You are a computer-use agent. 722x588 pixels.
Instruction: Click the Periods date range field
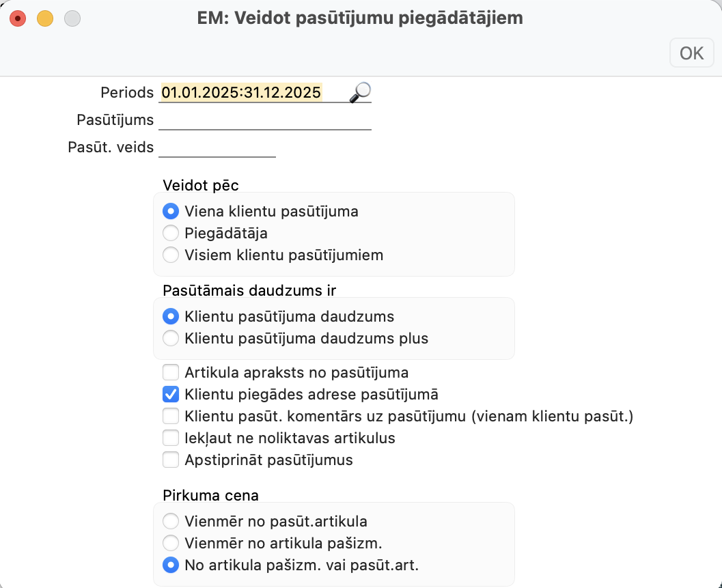[x=253, y=92]
